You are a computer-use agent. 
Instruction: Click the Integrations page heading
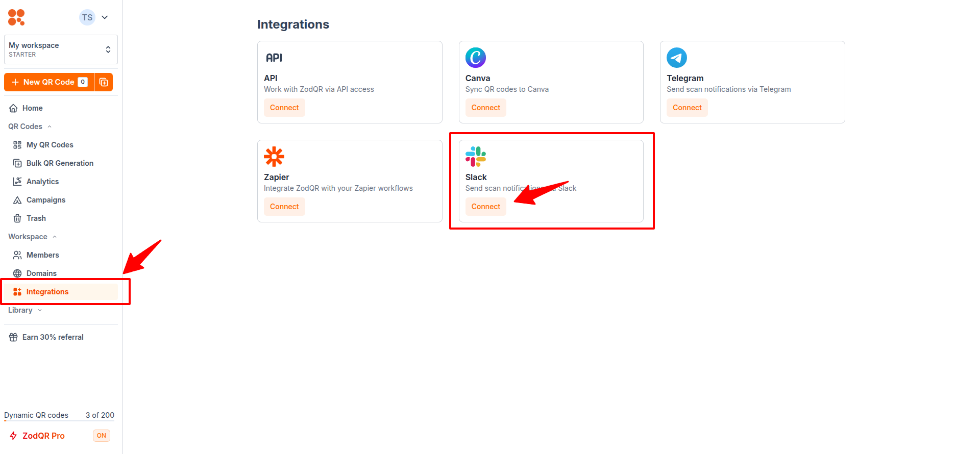pyautogui.click(x=293, y=24)
